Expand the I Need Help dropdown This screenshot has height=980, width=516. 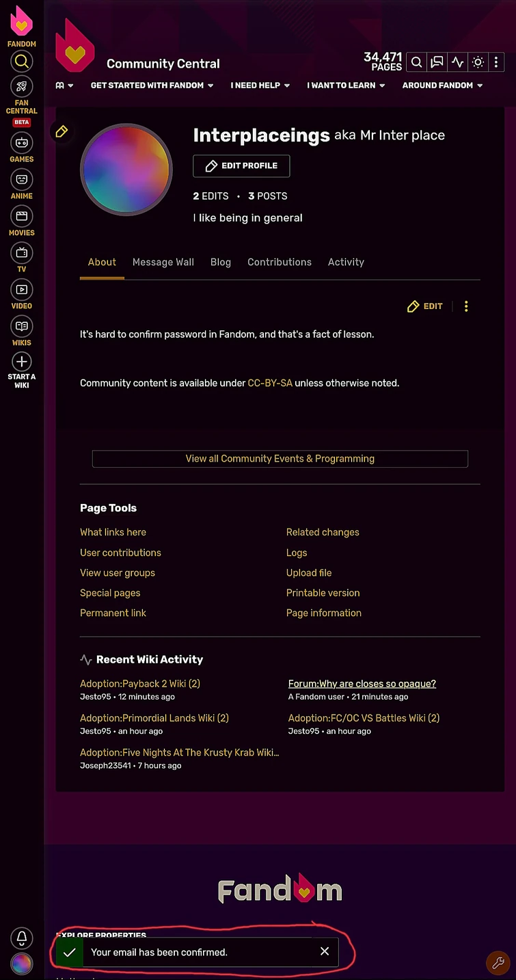pos(260,85)
